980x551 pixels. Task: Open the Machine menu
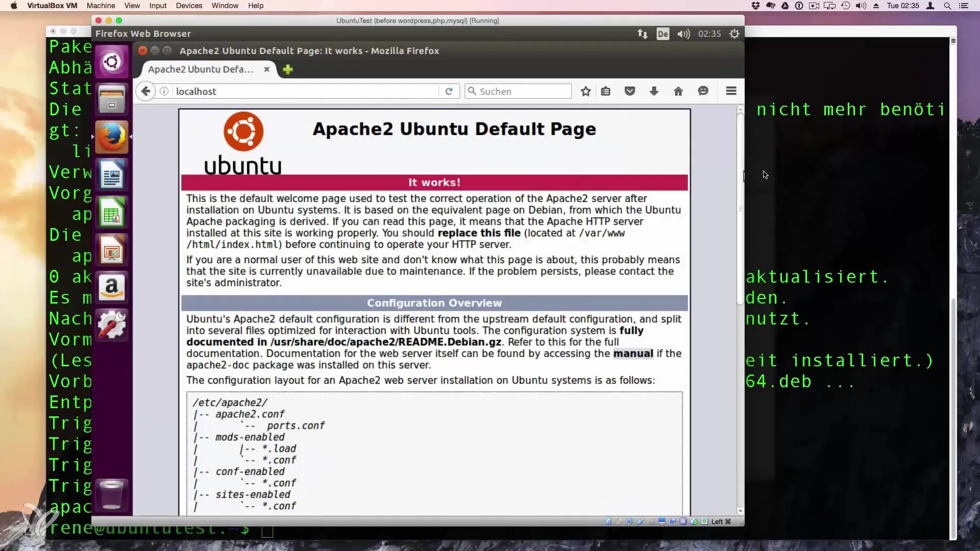click(x=101, y=6)
